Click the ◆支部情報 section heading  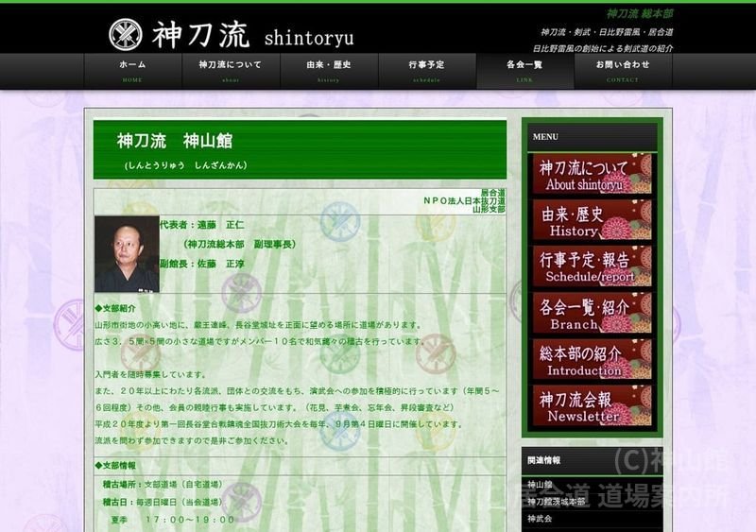[x=115, y=466]
